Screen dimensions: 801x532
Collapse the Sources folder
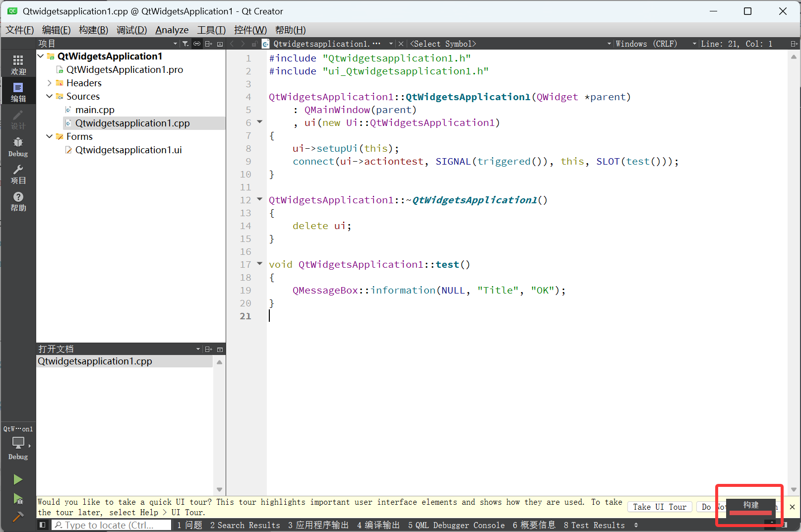coord(50,96)
